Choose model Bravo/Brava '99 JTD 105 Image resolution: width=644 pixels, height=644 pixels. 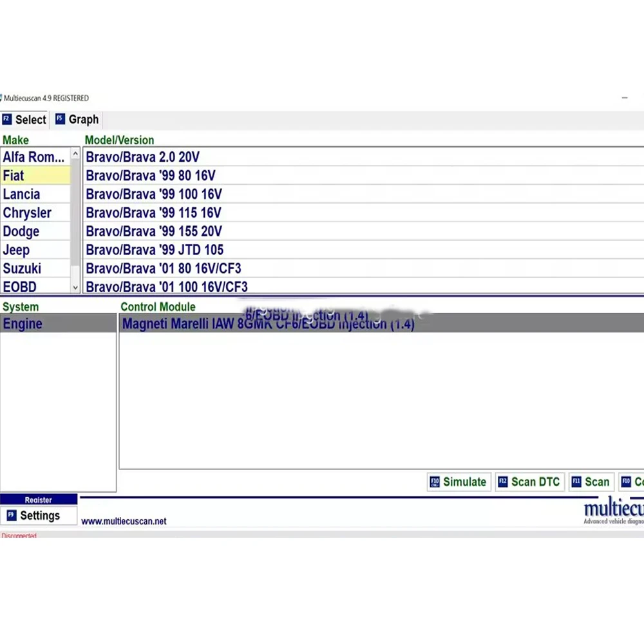point(363,249)
